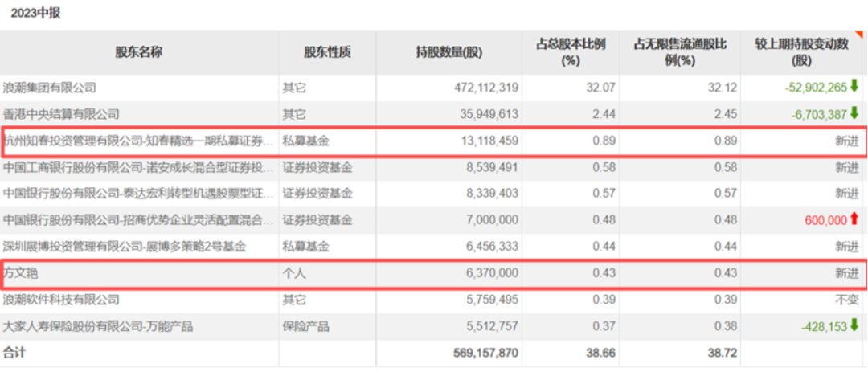The height and width of the screenshot is (376, 868).
Task: Select shareholder 浪潮软件科技有限公司
Action: click(61, 300)
